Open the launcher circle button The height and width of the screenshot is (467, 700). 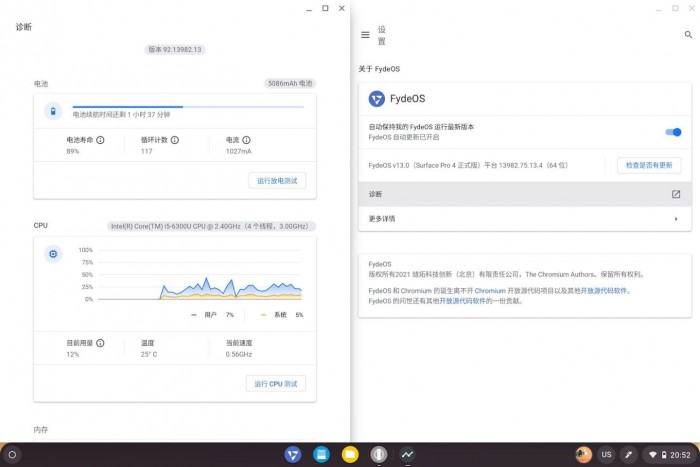(12, 455)
